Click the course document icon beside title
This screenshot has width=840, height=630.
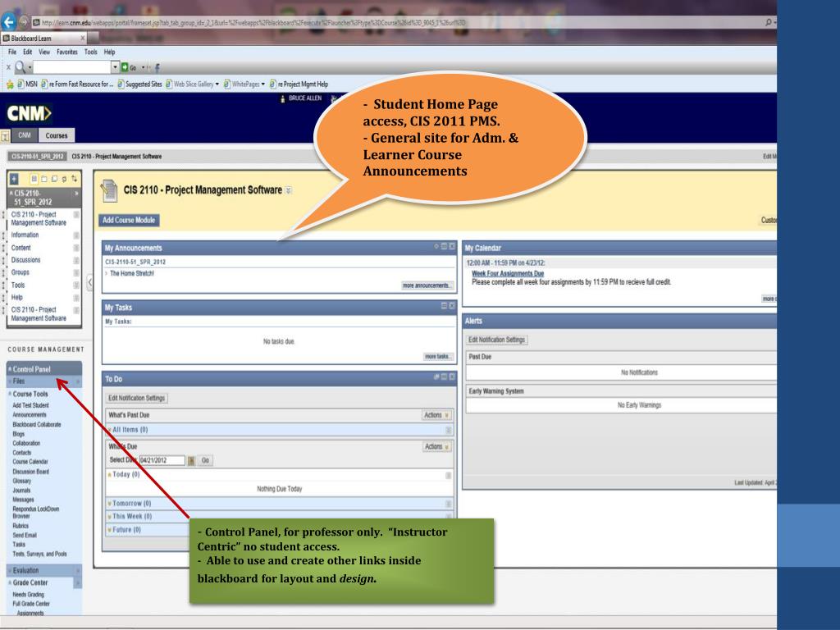point(109,190)
